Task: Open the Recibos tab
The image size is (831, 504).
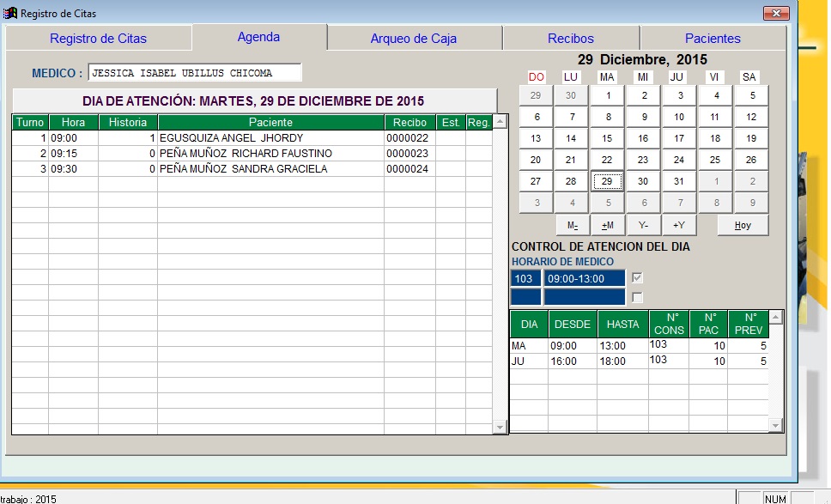Action: [x=570, y=39]
